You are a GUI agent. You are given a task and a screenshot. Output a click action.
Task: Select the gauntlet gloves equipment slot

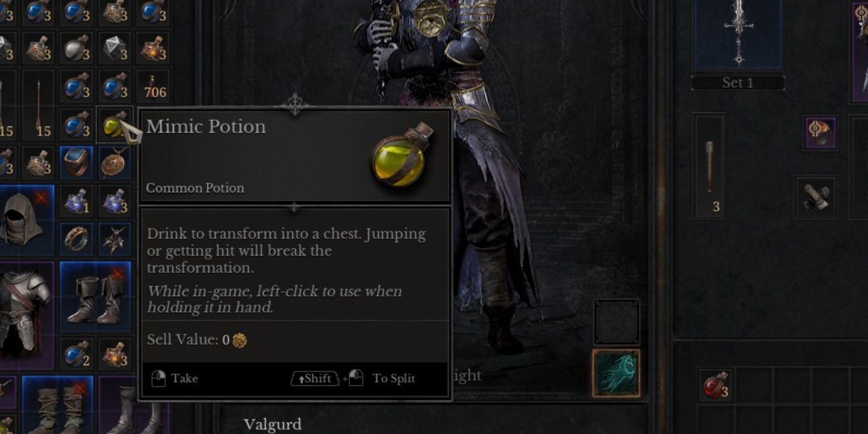click(815, 197)
